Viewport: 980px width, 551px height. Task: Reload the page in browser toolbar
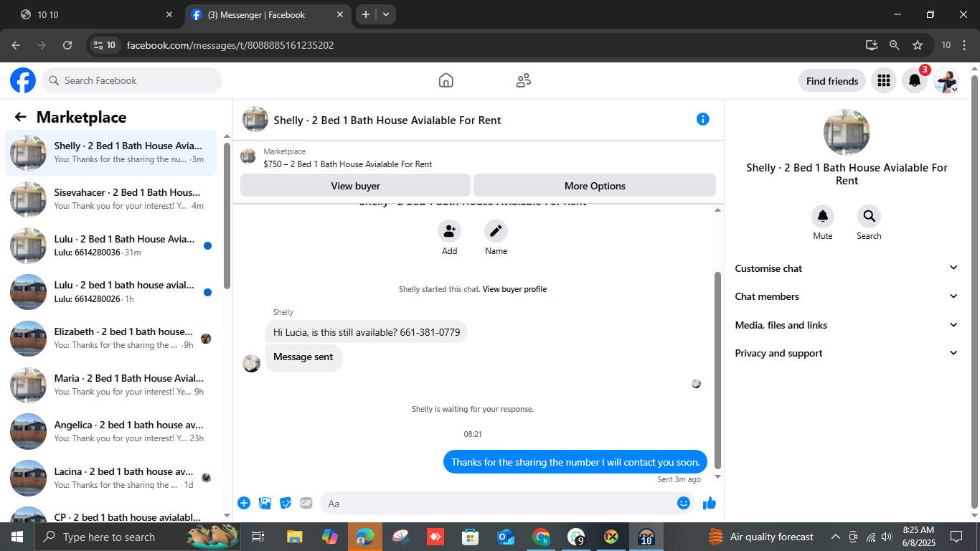(x=67, y=45)
